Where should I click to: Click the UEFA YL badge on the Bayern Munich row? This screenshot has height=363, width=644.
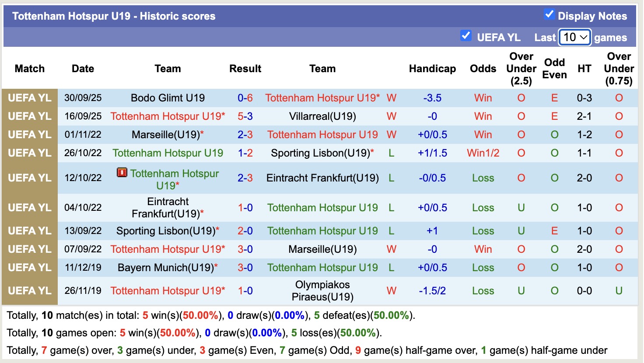tap(29, 267)
